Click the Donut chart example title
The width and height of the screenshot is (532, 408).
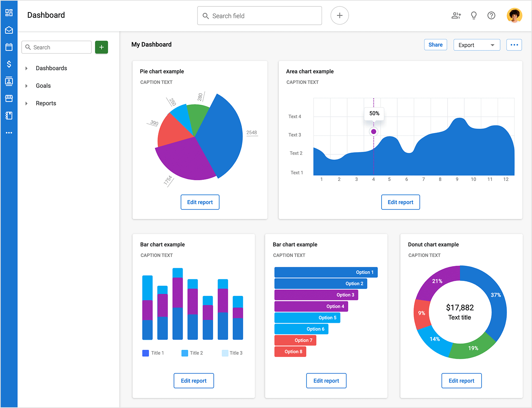433,244
